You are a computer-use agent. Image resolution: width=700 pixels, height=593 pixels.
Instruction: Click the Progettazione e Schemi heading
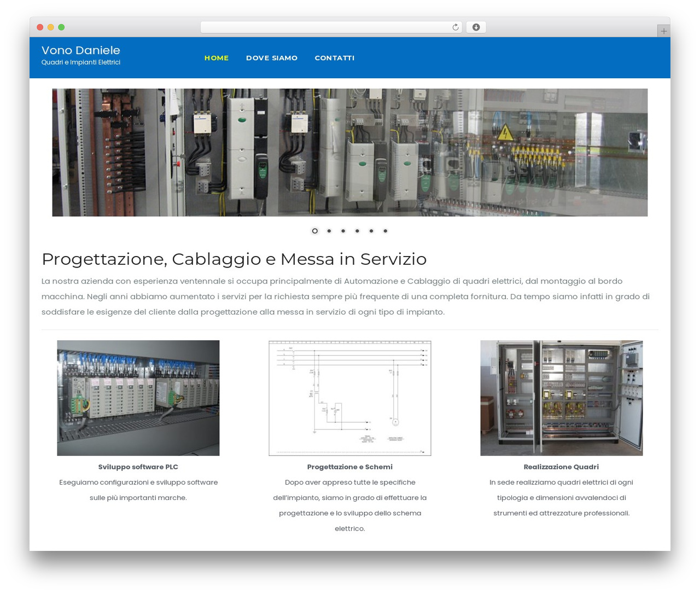pos(350,467)
